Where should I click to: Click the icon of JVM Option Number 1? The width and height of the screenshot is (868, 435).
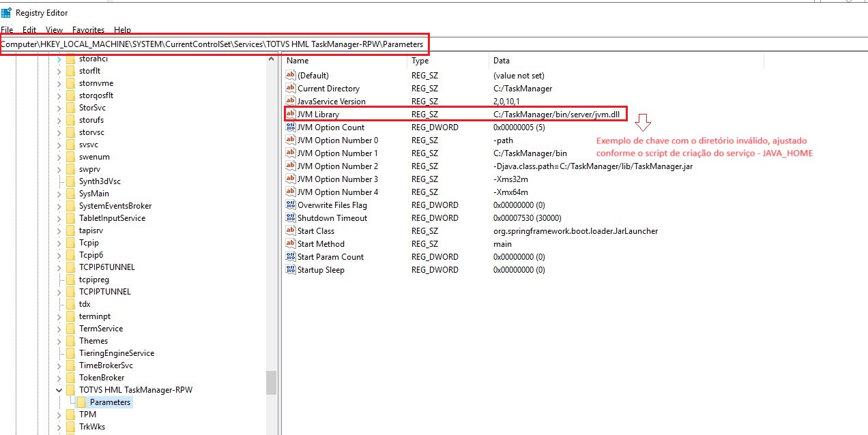(291, 153)
